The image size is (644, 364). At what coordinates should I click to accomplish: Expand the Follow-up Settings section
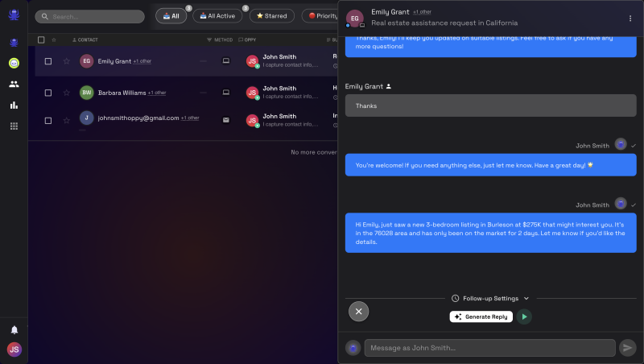coord(490,299)
